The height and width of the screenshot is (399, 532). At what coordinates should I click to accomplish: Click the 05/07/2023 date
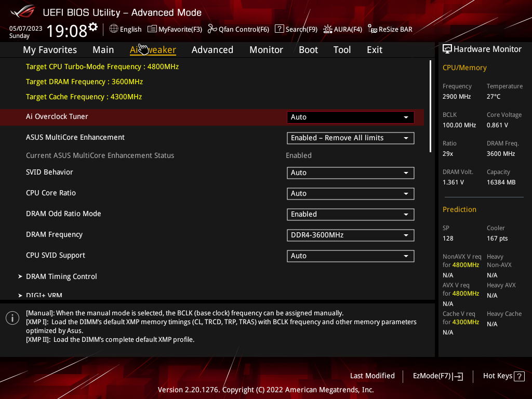[26, 28]
